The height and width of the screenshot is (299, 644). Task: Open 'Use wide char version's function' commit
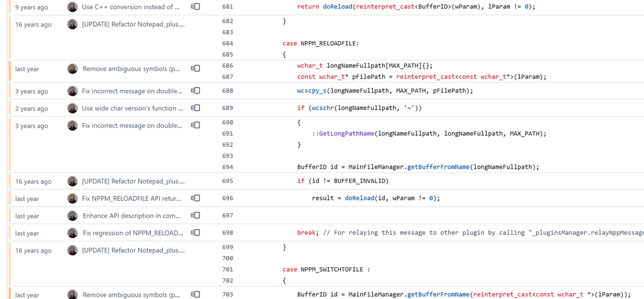click(133, 109)
